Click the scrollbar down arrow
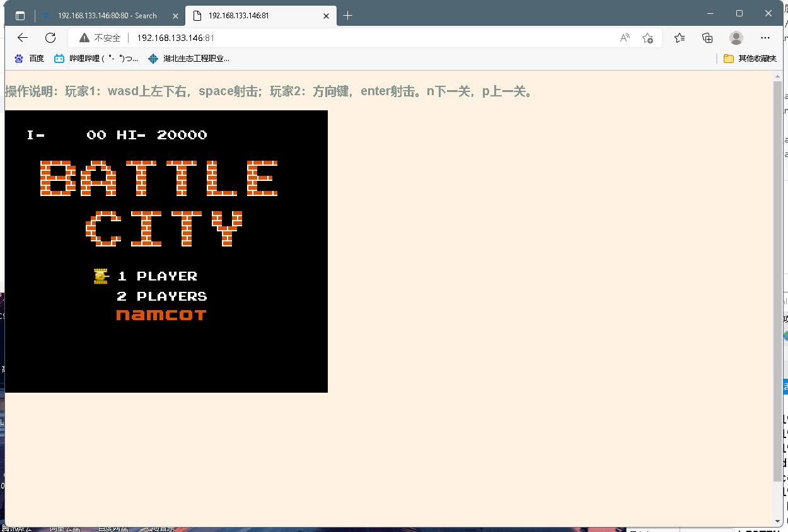 coord(778,521)
